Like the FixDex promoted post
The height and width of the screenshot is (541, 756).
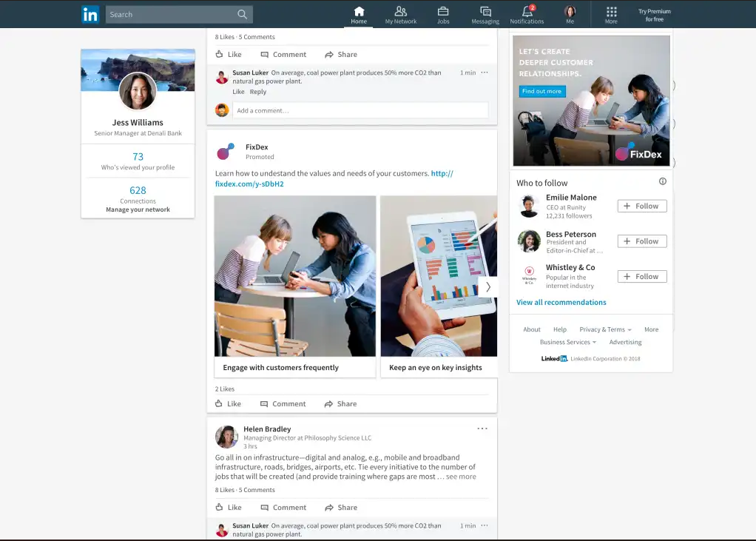pyautogui.click(x=228, y=403)
